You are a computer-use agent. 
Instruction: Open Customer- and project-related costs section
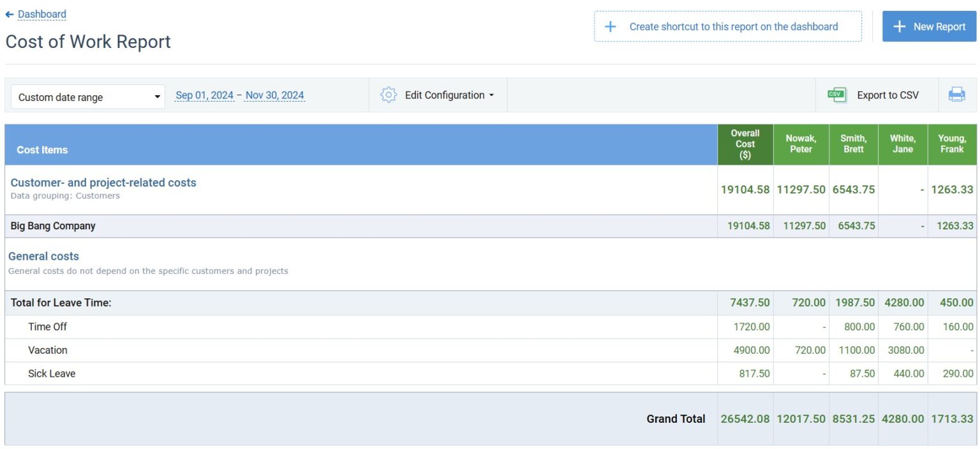coord(103,182)
